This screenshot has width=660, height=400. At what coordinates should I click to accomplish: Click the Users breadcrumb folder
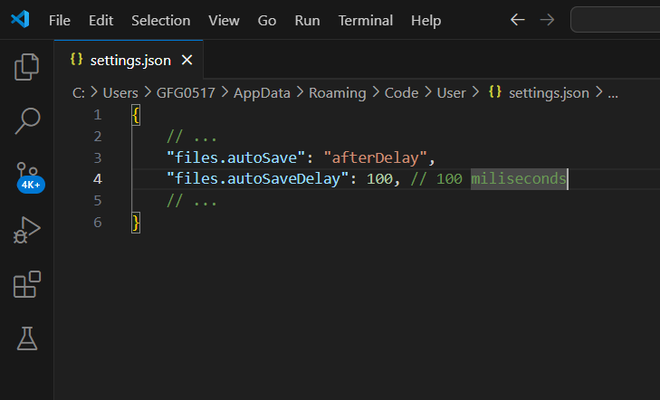tap(120, 92)
